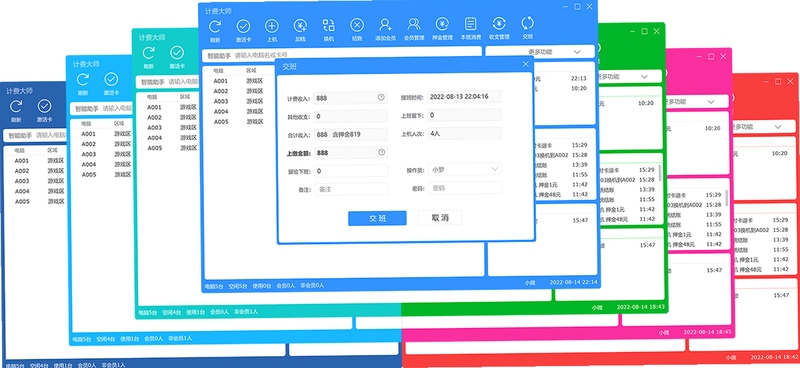Click the 上机 plus icon
800x368 pixels.
point(271,26)
